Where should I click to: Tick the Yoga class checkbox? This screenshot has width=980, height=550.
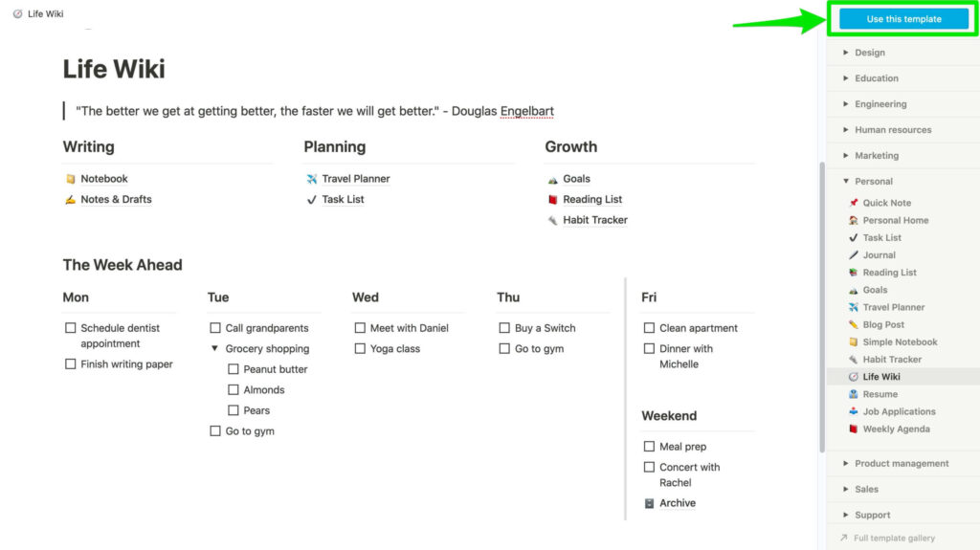click(x=360, y=348)
